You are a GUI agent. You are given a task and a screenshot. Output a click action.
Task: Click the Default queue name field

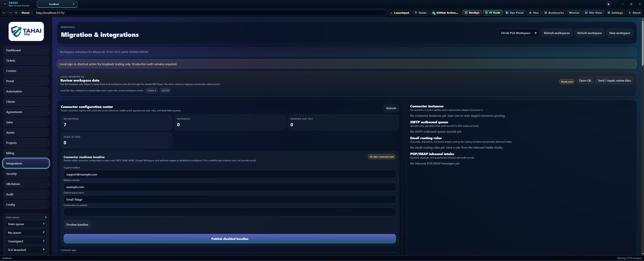(230, 199)
